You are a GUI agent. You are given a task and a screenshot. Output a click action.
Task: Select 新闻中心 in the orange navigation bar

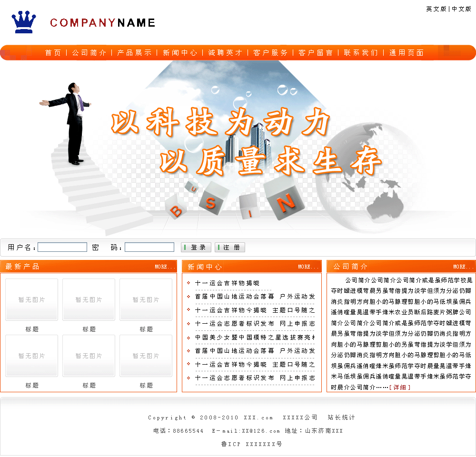pyautogui.click(x=179, y=53)
